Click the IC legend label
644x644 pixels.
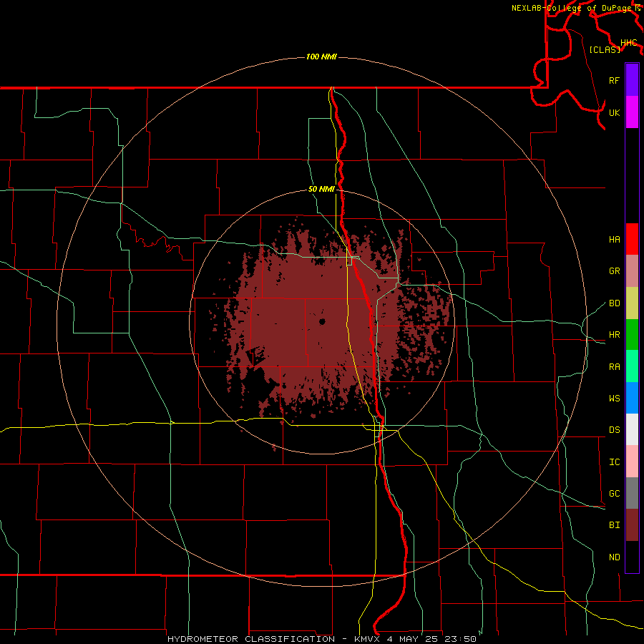[x=614, y=462]
